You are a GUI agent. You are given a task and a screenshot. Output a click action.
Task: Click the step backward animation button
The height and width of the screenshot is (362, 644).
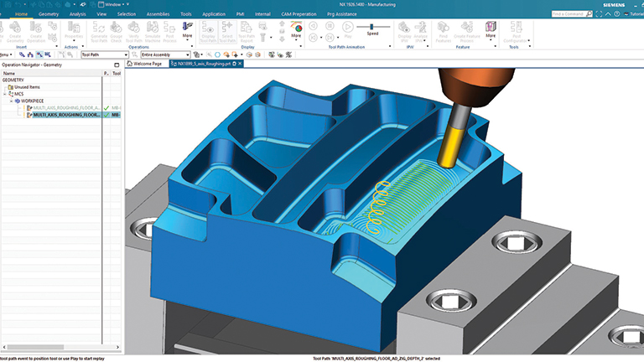point(313,38)
